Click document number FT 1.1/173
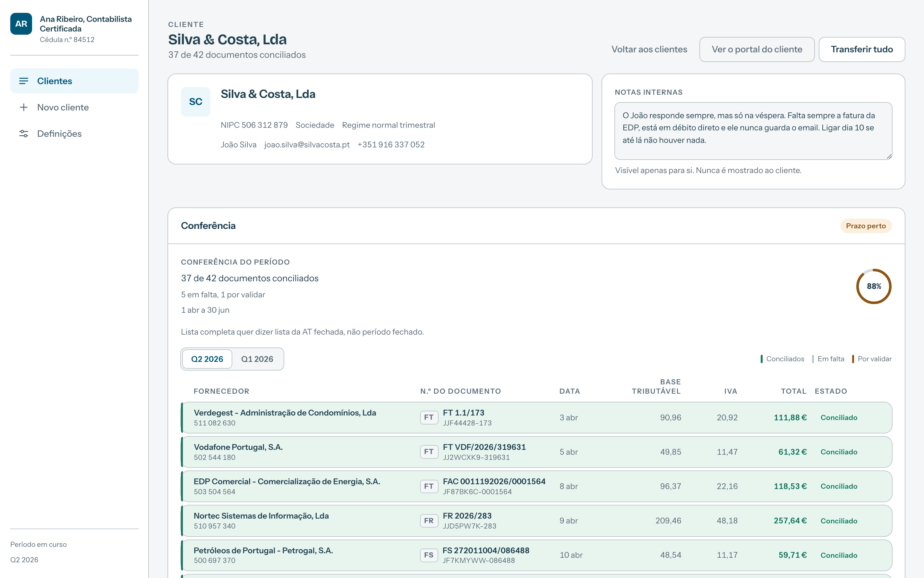This screenshot has height=578, width=924. pos(464,413)
